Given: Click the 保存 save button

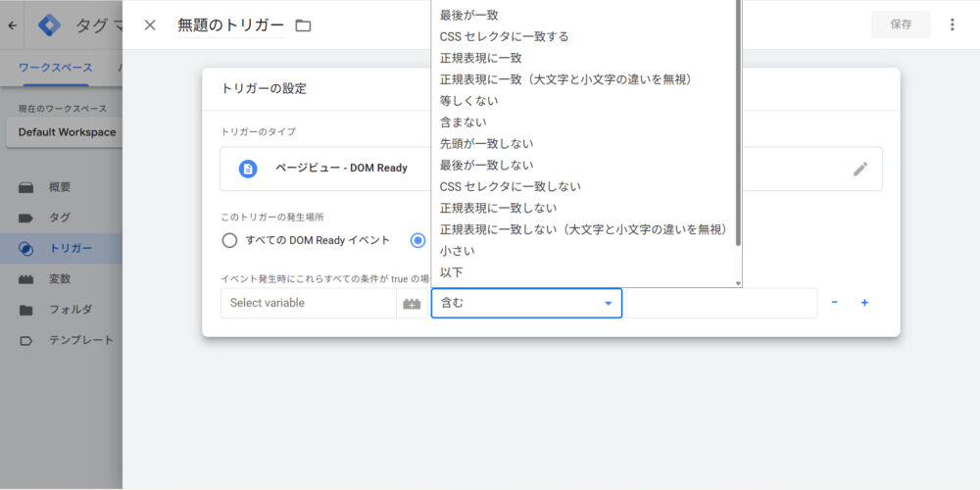Looking at the screenshot, I should coord(901,24).
